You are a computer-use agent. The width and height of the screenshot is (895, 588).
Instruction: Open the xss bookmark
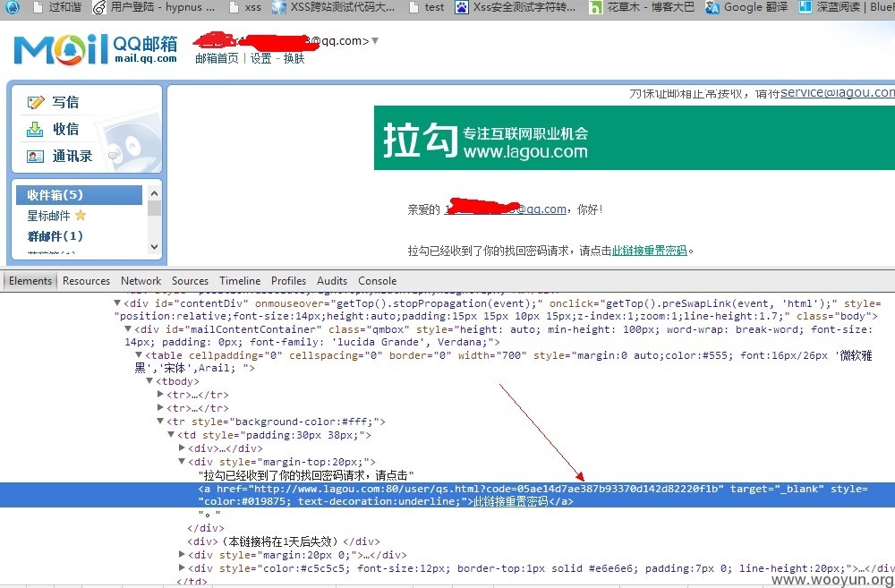pos(245,7)
